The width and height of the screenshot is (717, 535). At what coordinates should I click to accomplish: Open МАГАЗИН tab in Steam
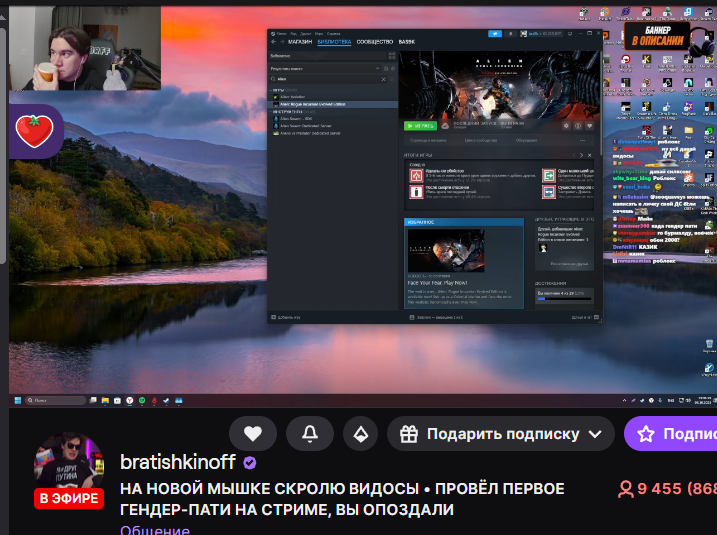click(300, 42)
